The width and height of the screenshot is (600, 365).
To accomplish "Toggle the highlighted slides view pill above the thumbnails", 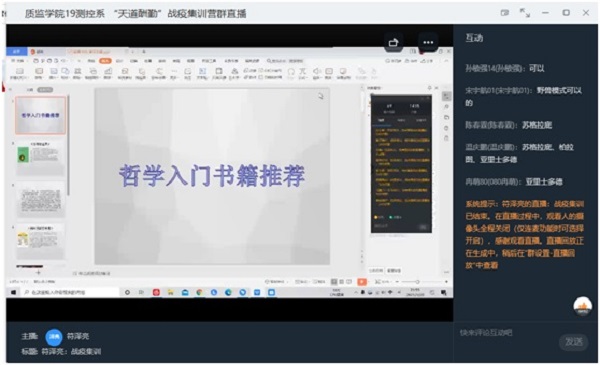I will click(x=45, y=90).
